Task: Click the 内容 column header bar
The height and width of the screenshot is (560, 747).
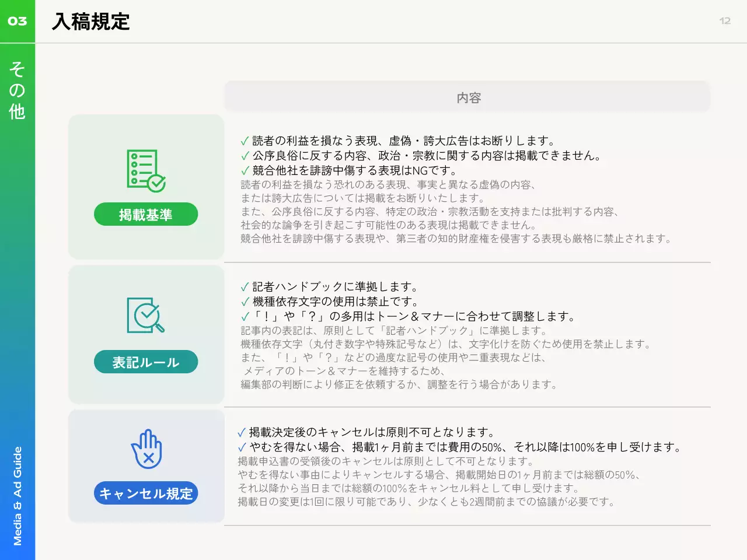Action: click(467, 97)
